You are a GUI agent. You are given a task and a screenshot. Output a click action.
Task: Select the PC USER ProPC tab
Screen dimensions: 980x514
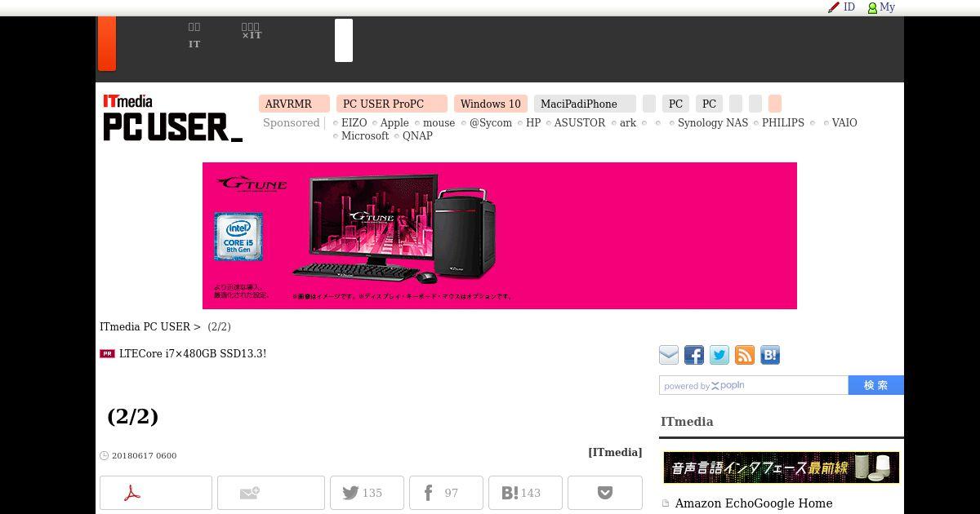pyautogui.click(x=392, y=104)
